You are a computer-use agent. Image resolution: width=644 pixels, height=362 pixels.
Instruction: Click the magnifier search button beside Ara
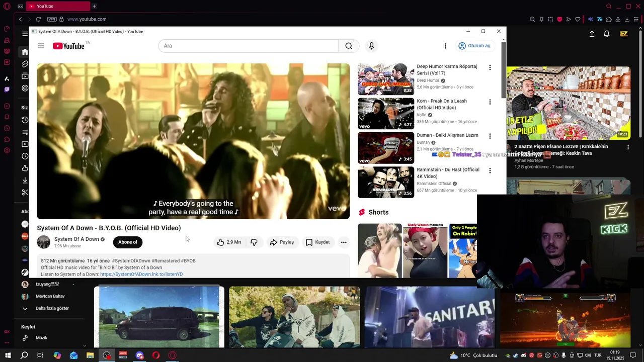click(x=349, y=46)
